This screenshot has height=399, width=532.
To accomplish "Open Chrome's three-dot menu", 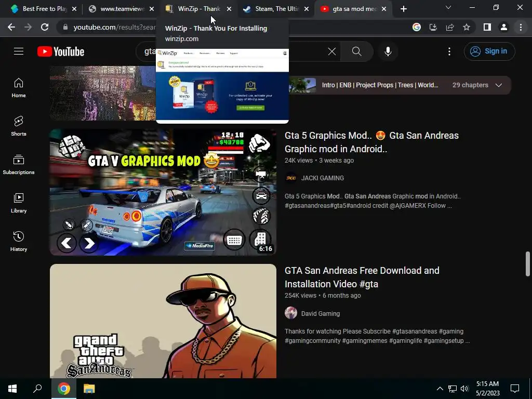I will pos(521,27).
